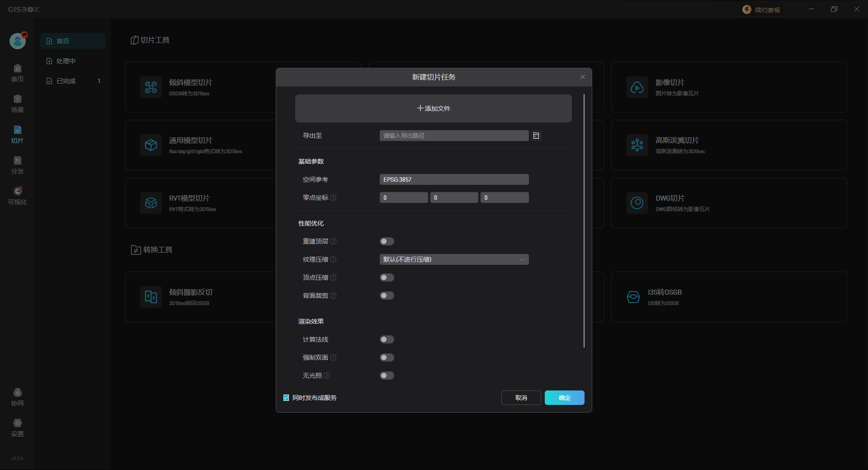Browse export path with folder icon
The image size is (868, 470).
(x=536, y=136)
